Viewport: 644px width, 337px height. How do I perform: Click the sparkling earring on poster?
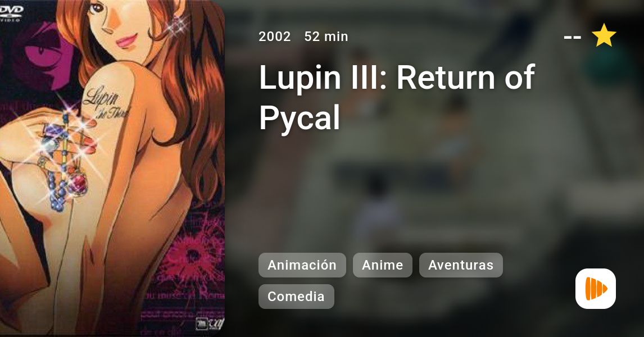click(178, 25)
